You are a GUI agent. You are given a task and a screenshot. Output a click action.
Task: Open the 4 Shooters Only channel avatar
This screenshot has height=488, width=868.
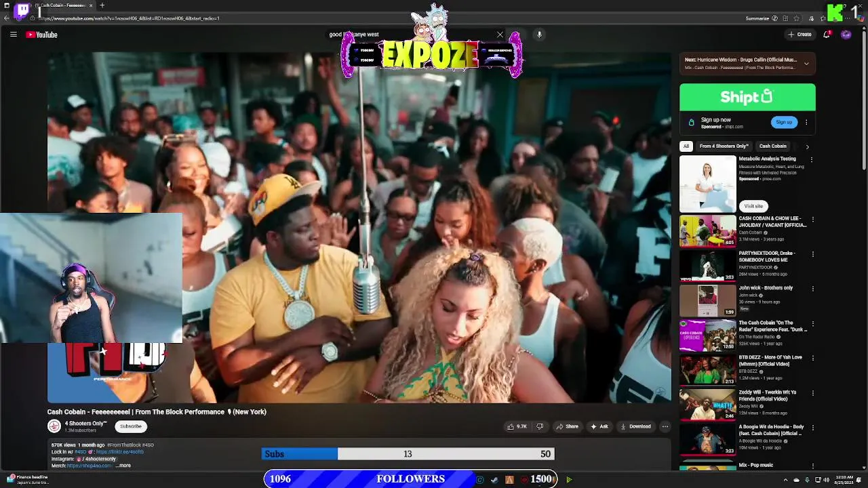point(54,426)
